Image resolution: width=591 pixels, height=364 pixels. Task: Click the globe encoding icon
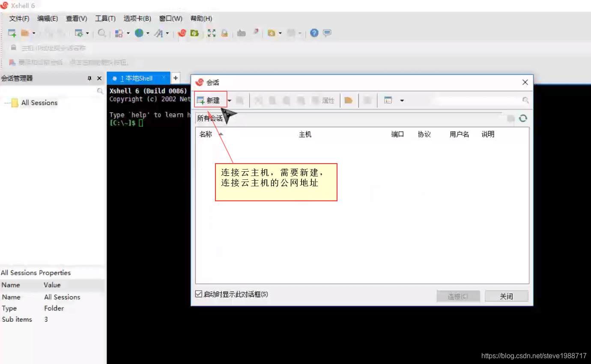click(139, 33)
